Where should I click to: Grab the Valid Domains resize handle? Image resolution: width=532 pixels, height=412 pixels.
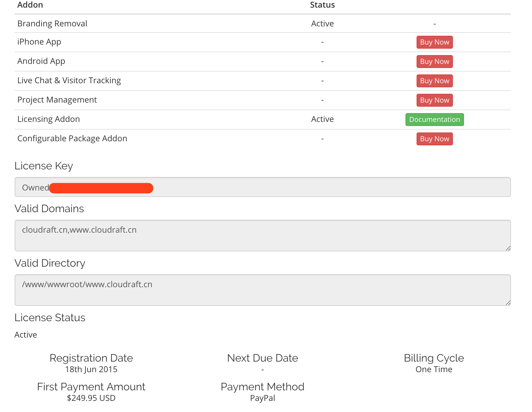(508, 248)
